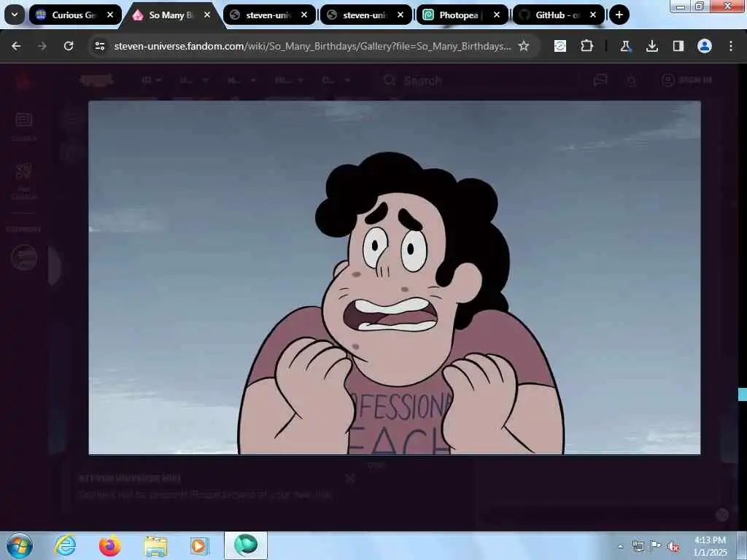Open the dimmed discussions speech-bubble icon
The width and height of the screenshot is (747, 560).
point(600,80)
